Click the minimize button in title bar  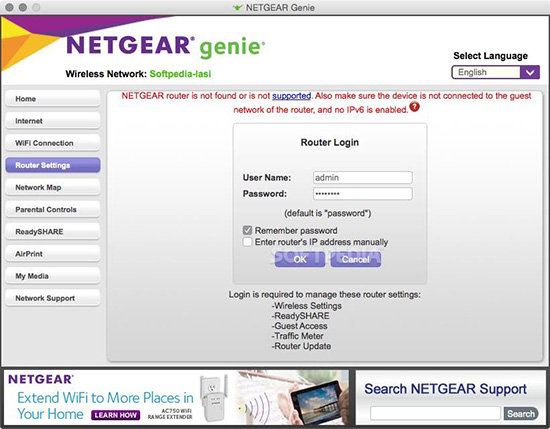coord(23,7)
